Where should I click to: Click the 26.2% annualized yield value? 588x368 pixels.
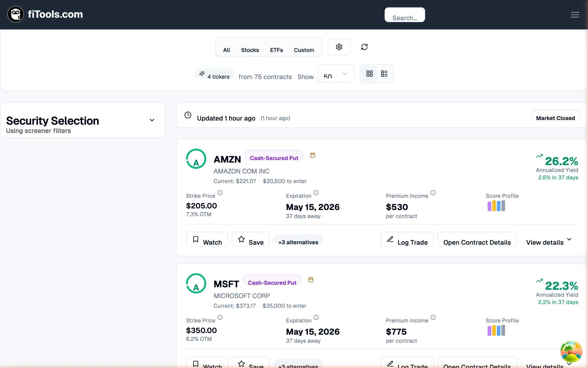562,161
